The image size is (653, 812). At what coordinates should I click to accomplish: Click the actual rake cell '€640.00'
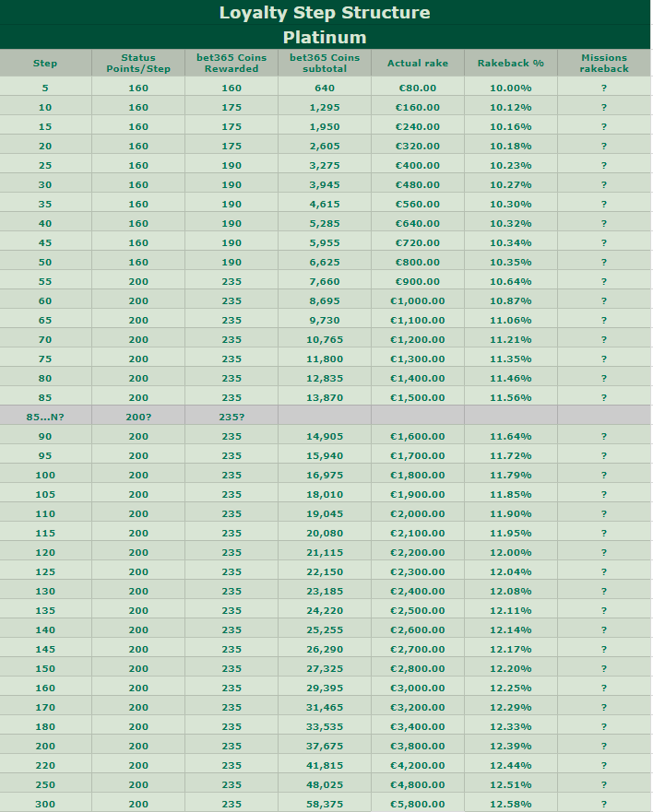pyautogui.click(x=418, y=223)
